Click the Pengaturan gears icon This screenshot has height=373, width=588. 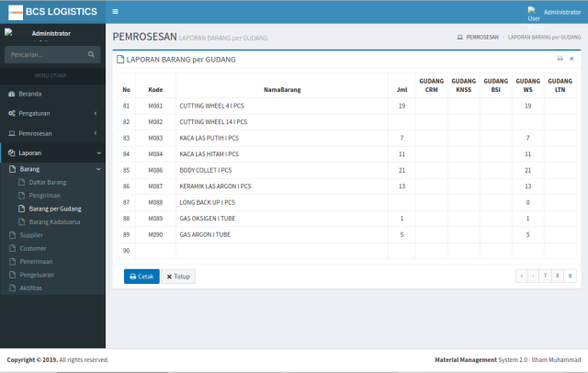(x=11, y=113)
